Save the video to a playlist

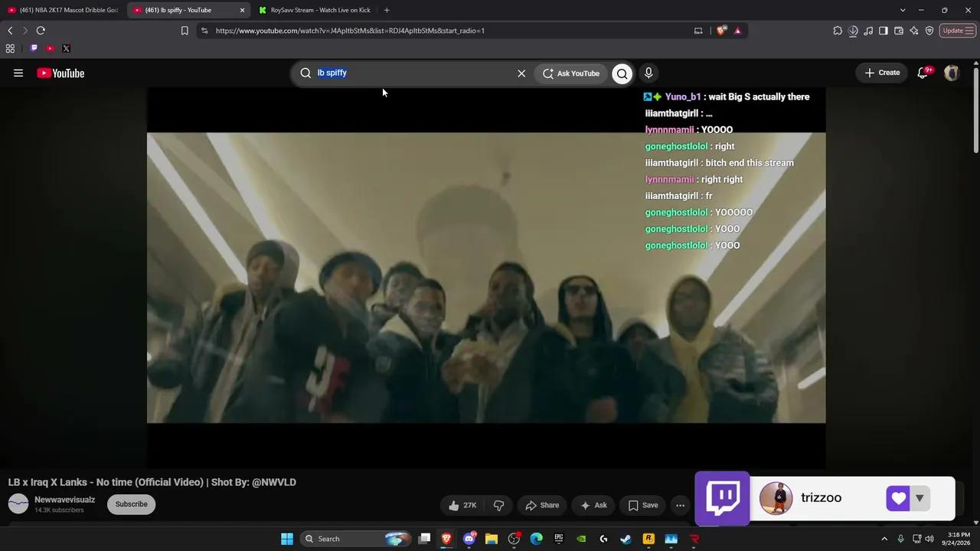[643, 505]
